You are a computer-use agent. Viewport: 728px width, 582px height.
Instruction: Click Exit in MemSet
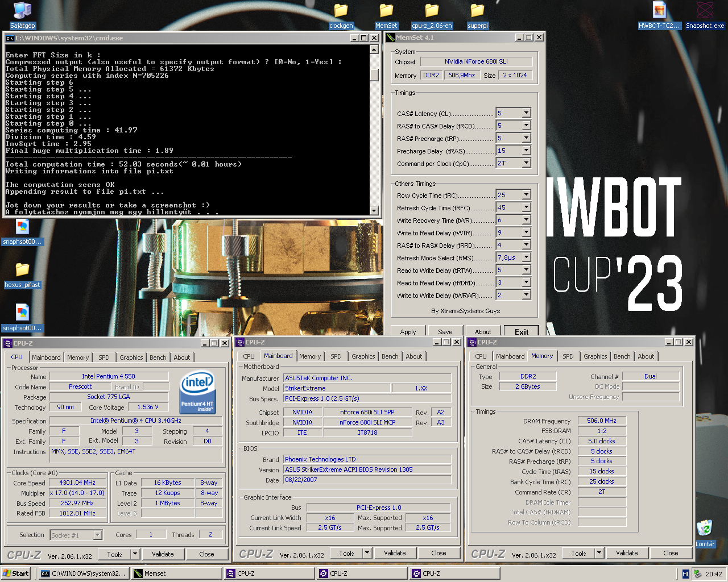[522, 332]
